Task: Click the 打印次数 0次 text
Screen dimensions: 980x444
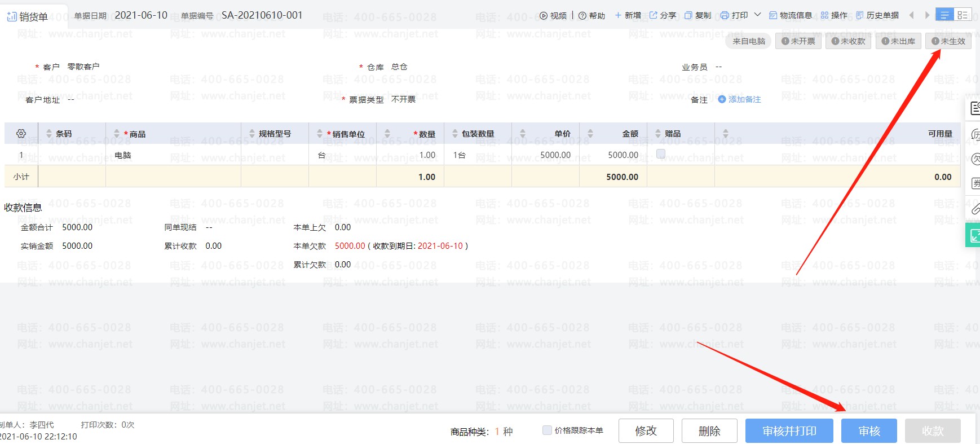Action: (x=107, y=425)
